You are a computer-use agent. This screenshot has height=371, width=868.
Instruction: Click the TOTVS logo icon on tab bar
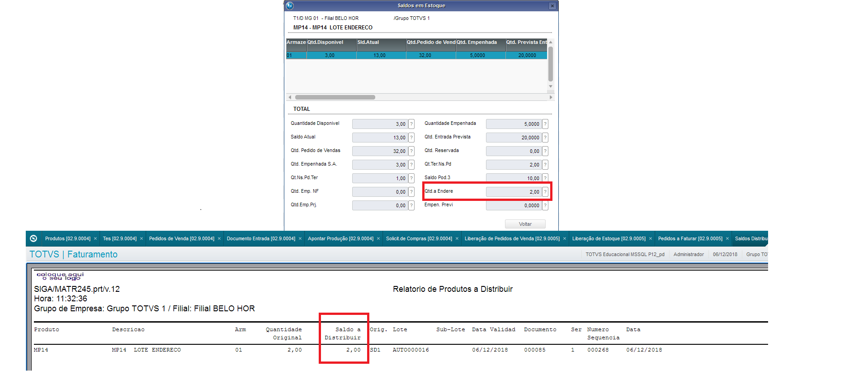click(33, 238)
